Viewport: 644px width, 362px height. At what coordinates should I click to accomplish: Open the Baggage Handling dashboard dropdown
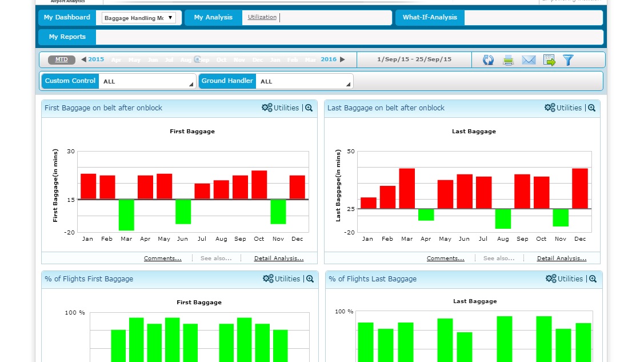point(138,18)
